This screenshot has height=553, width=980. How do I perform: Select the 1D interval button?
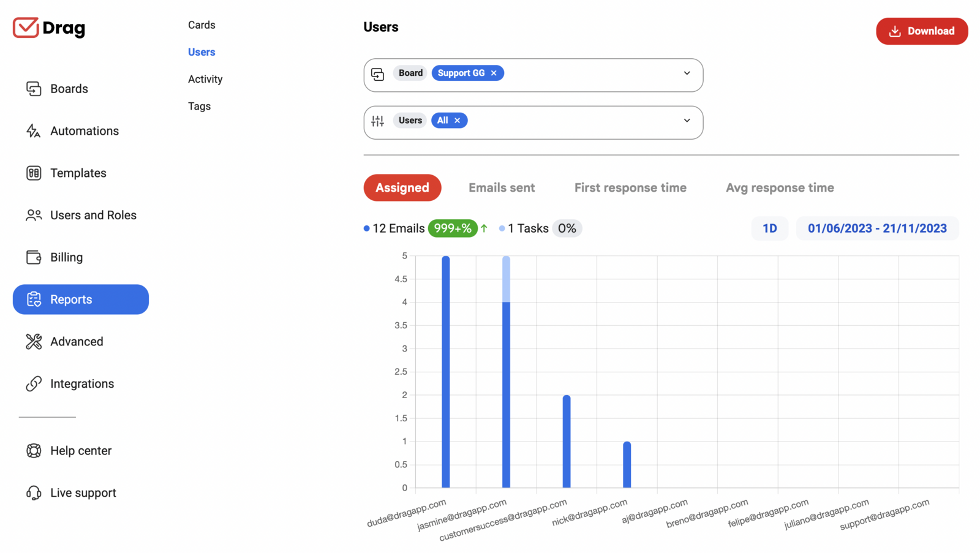(x=770, y=228)
